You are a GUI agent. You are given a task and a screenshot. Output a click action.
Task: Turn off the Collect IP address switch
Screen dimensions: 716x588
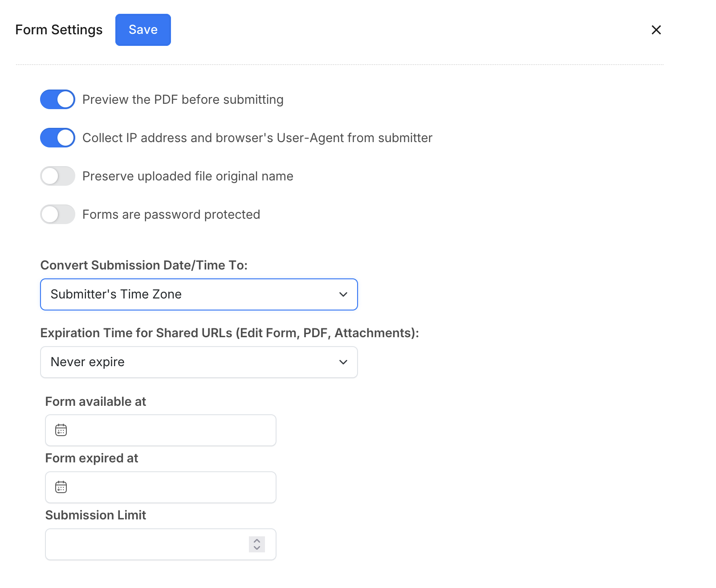[x=58, y=138]
